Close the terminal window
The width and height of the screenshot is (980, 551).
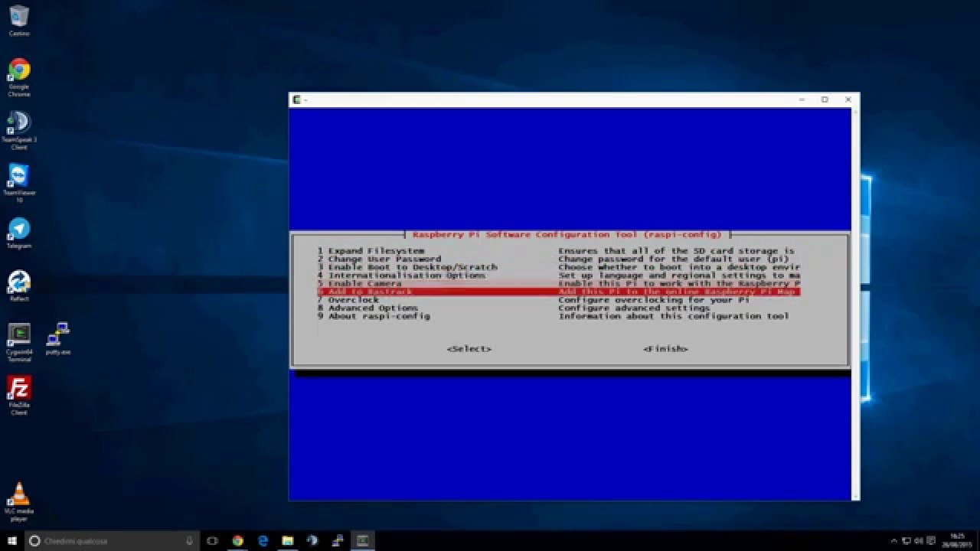[x=848, y=99]
